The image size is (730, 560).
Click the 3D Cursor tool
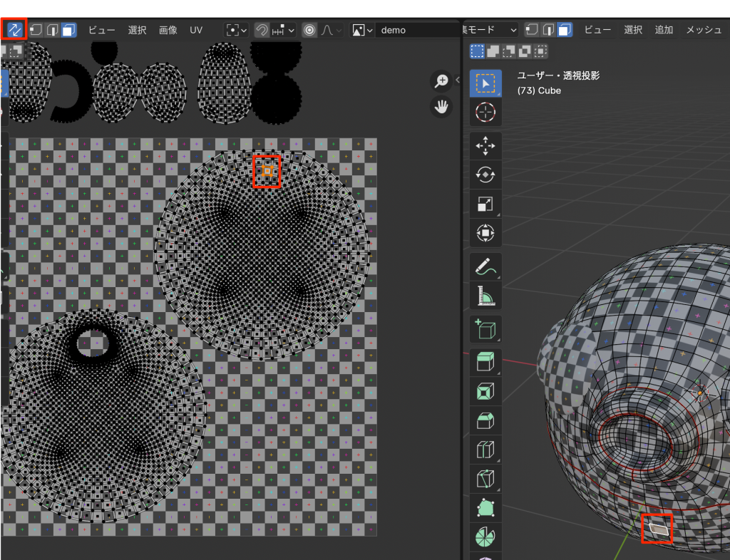pyautogui.click(x=485, y=112)
